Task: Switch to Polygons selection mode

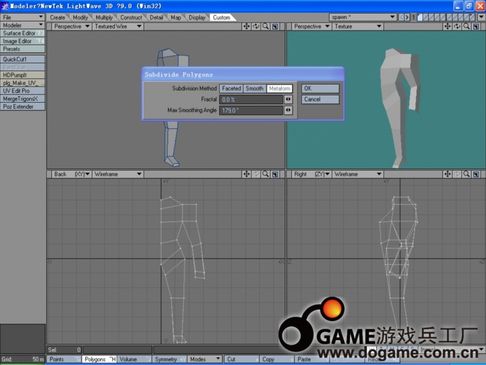Action: pos(99,359)
